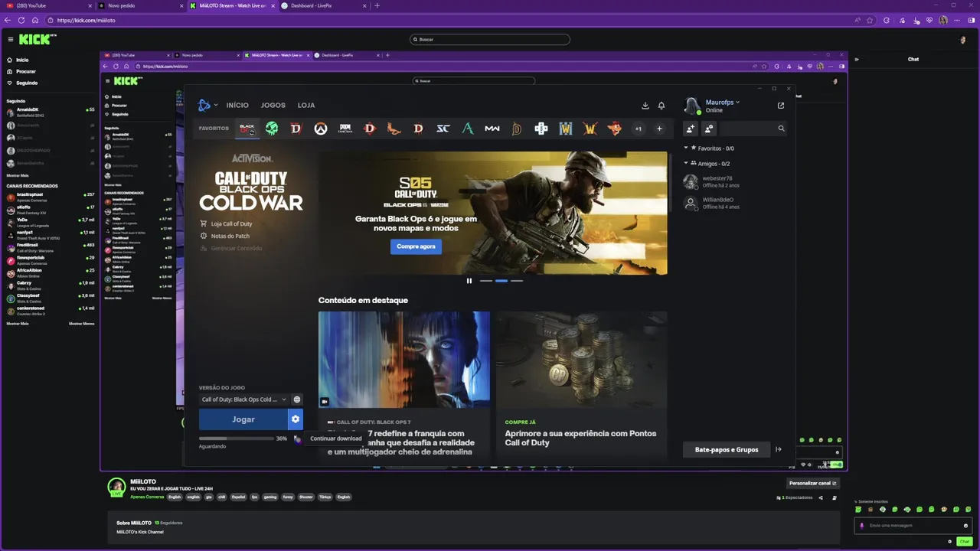Open a new browser tab
Screen dimensions: 980x551
pyautogui.click(x=377, y=5)
